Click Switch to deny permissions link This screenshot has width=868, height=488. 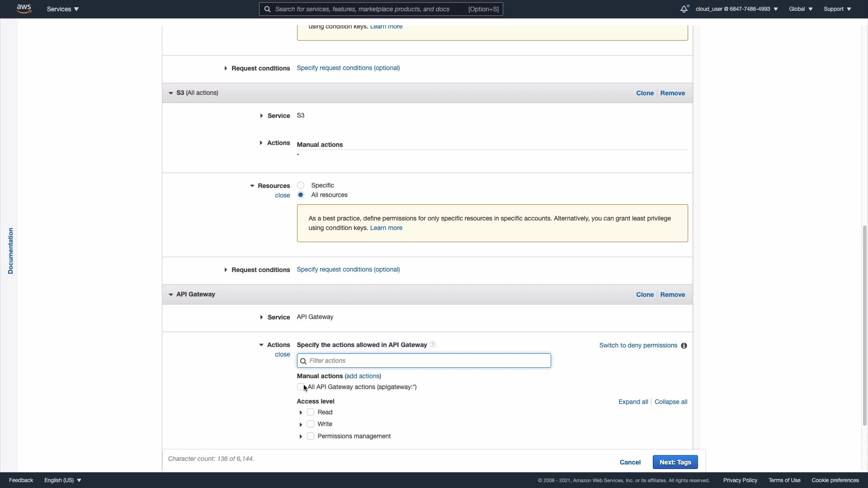[x=638, y=346]
